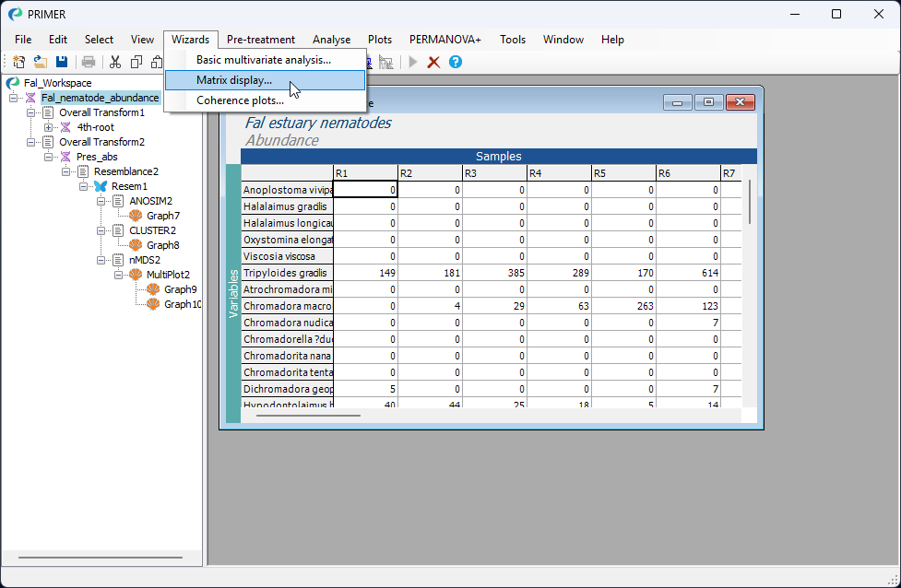Collapse the Overall Transform2 tree node
Viewport: 901px width, 588px height.
point(31,142)
